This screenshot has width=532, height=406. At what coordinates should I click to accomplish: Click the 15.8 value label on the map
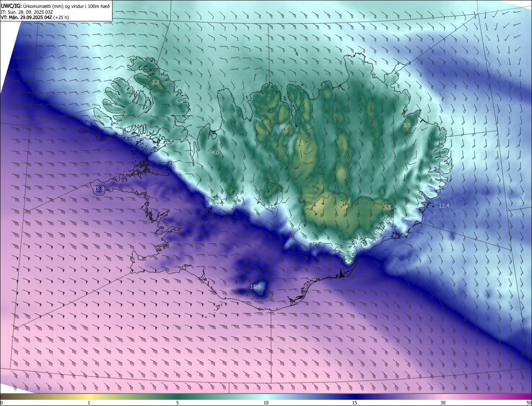click(x=99, y=189)
